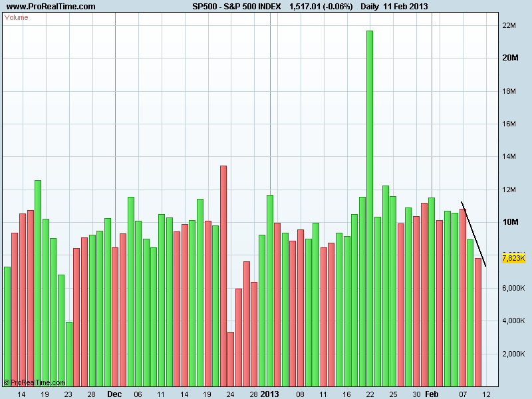Click the 4,000K y-axis label
Screen dimensions: 532x399
click(513, 321)
